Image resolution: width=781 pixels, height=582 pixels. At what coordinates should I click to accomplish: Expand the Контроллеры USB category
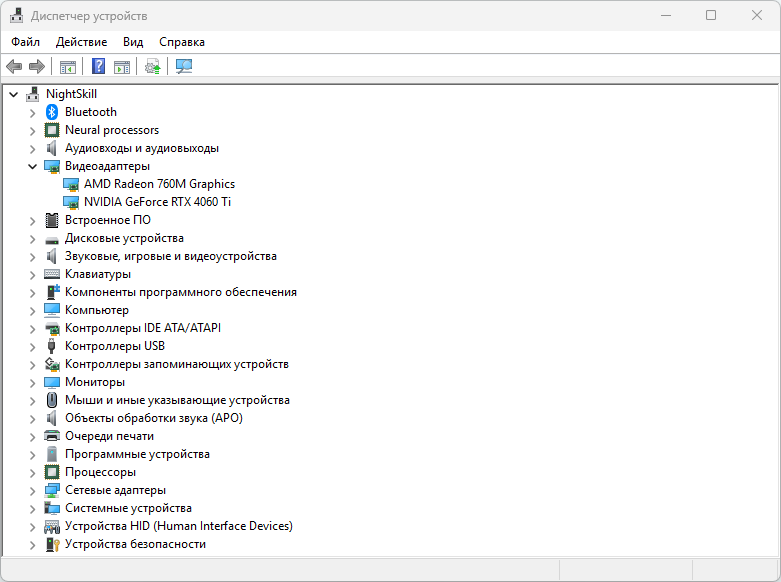click(32, 346)
